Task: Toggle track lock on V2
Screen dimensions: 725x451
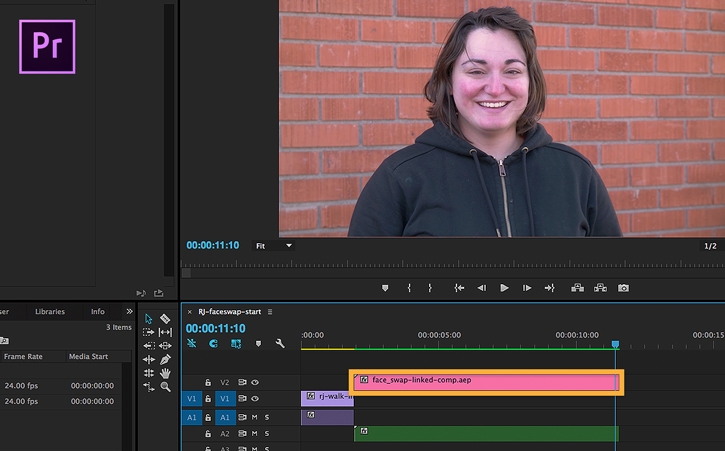Action: [x=208, y=383]
